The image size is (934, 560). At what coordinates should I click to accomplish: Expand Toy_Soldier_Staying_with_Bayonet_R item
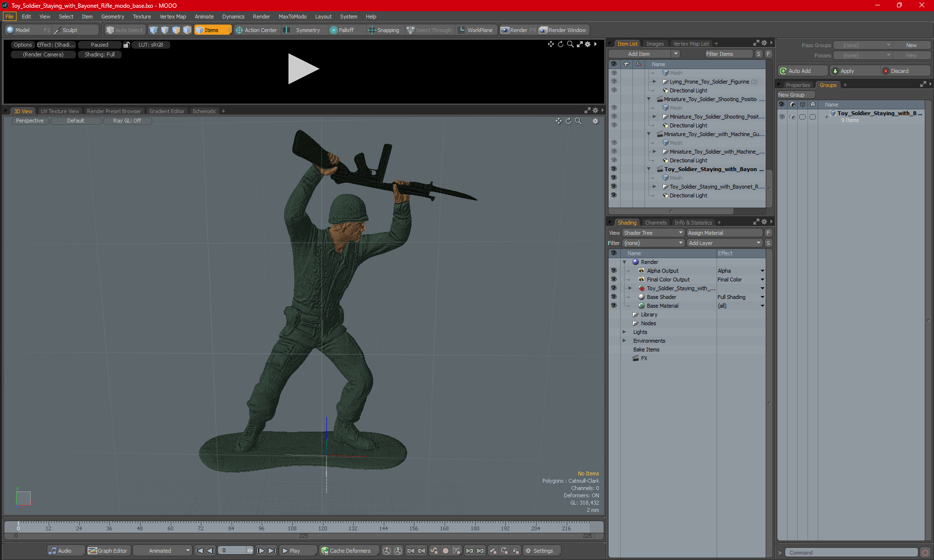coord(654,187)
